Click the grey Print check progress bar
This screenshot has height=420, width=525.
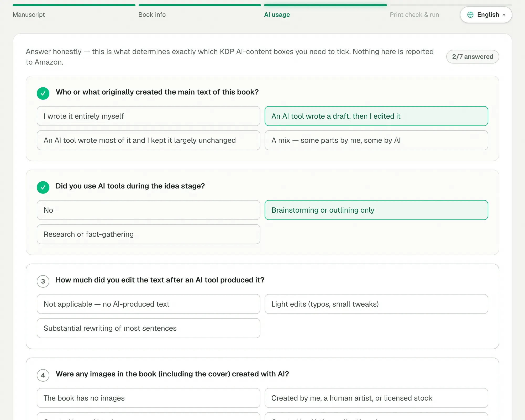[451, 5]
